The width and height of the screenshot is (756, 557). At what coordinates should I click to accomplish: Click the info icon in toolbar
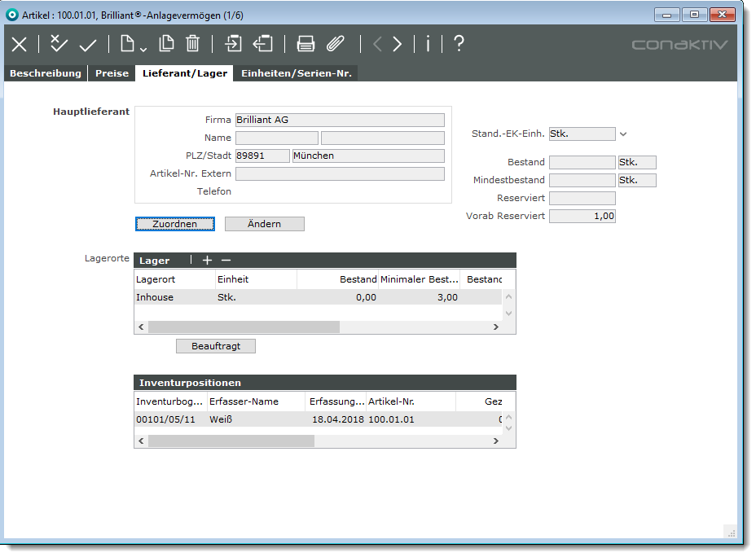(x=428, y=45)
